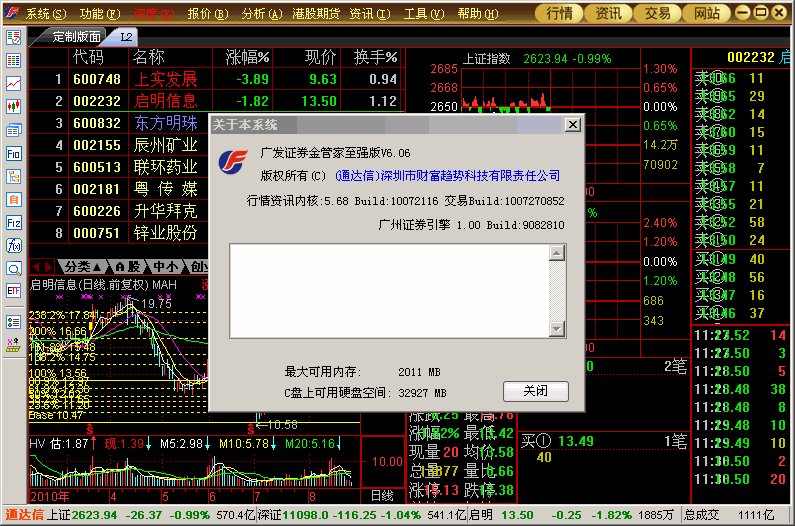Open the 功能(F) menu
The image size is (795, 526).
pos(100,14)
